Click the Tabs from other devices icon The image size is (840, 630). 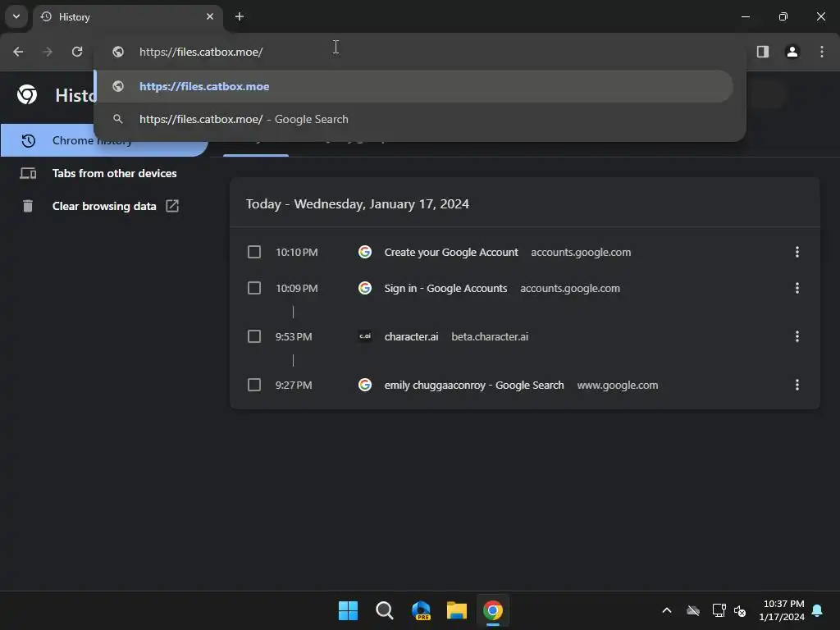pos(28,173)
